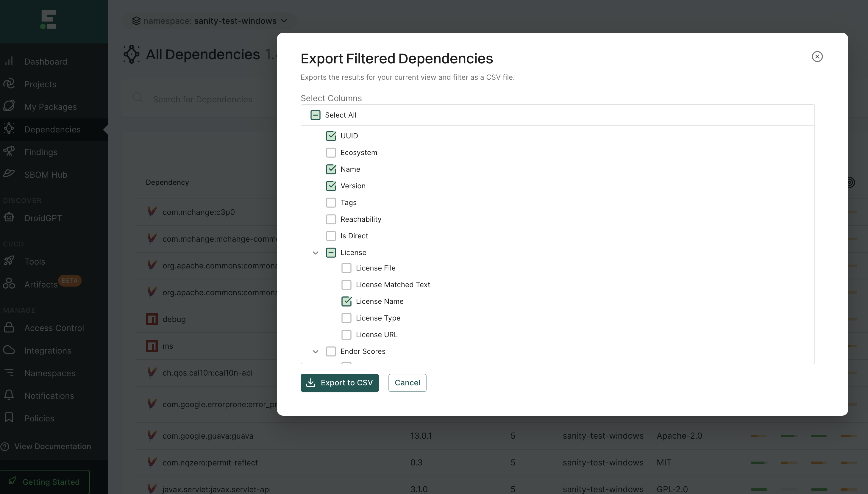Click Maven icon for com.mchange:c3p0
868x494 pixels.
(152, 211)
